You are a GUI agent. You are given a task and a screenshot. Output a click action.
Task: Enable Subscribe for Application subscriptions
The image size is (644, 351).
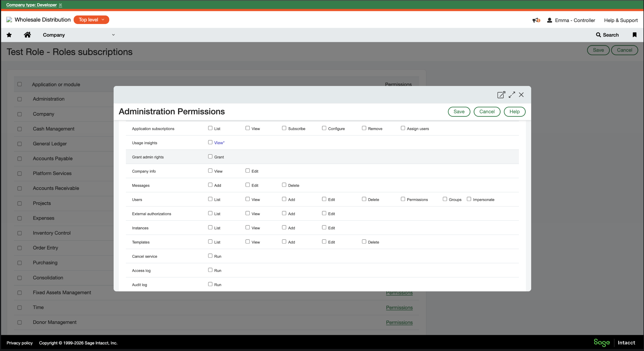tap(284, 128)
